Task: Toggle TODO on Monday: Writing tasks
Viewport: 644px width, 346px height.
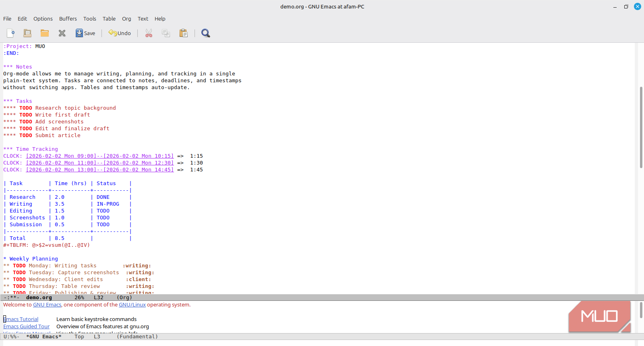Action: point(19,266)
